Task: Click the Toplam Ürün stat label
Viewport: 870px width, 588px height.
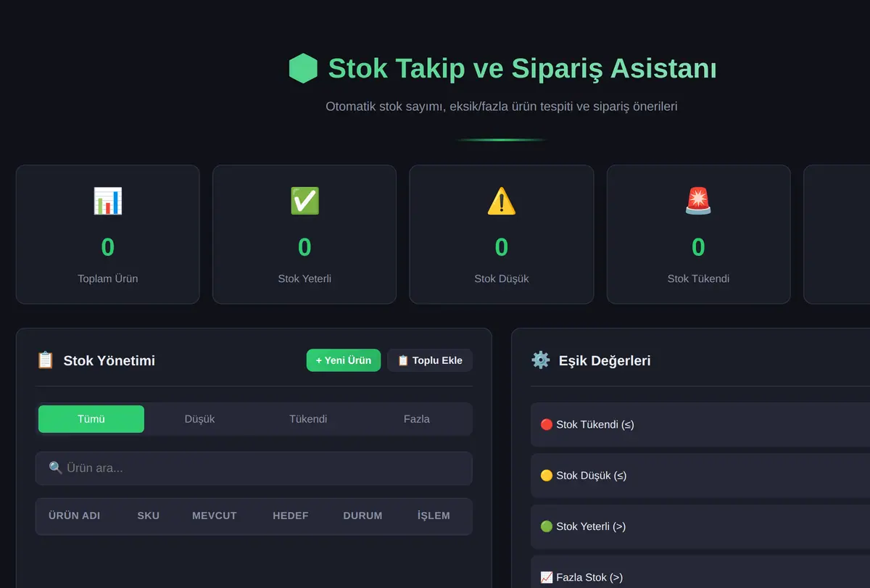Action: tap(108, 278)
